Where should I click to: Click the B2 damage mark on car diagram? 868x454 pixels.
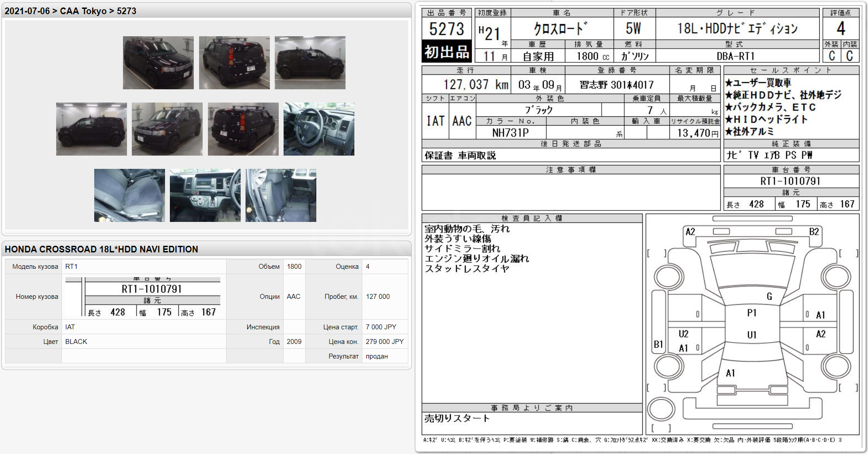[814, 232]
